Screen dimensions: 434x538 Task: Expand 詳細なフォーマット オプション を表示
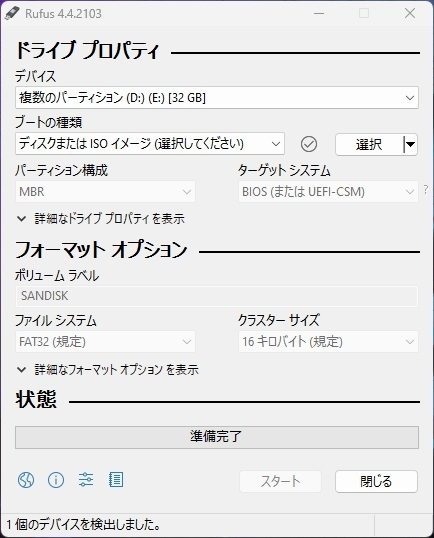[107, 370]
